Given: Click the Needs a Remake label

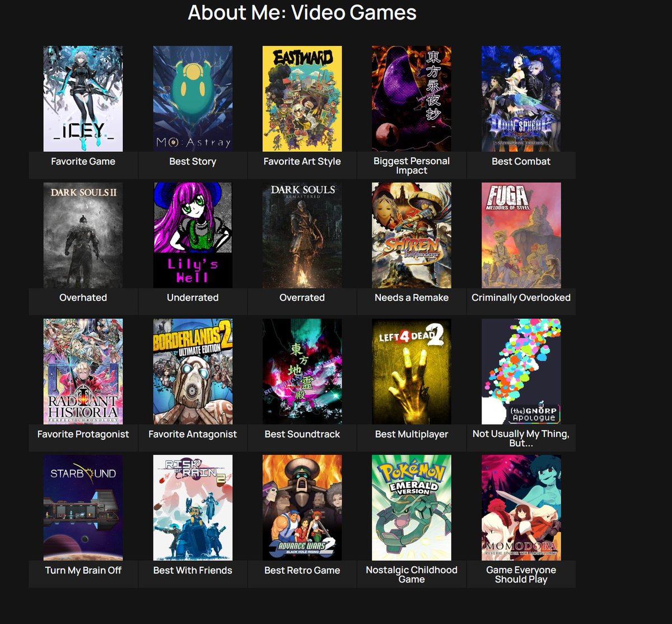Looking at the screenshot, I should (412, 297).
